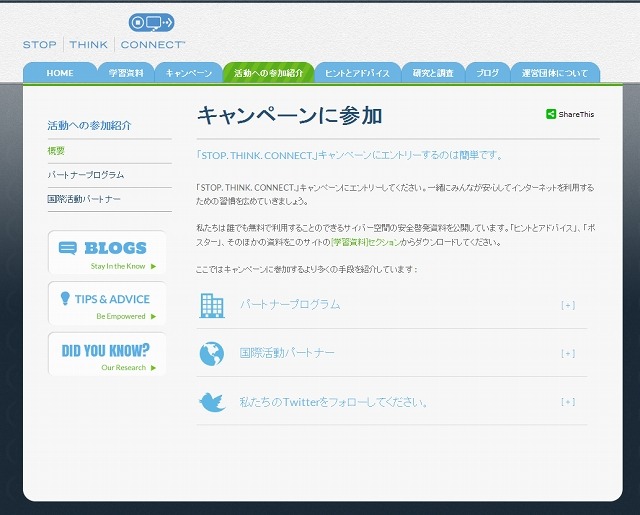Open the 研究と調査 tab
Image resolution: width=640 pixels, height=515 pixels.
point(433,73)
